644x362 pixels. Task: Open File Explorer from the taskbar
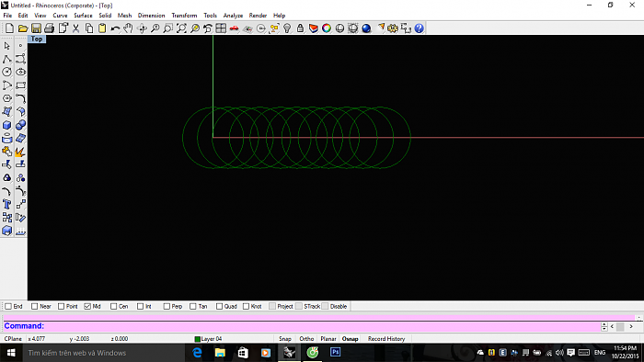(x=220, y=352)
